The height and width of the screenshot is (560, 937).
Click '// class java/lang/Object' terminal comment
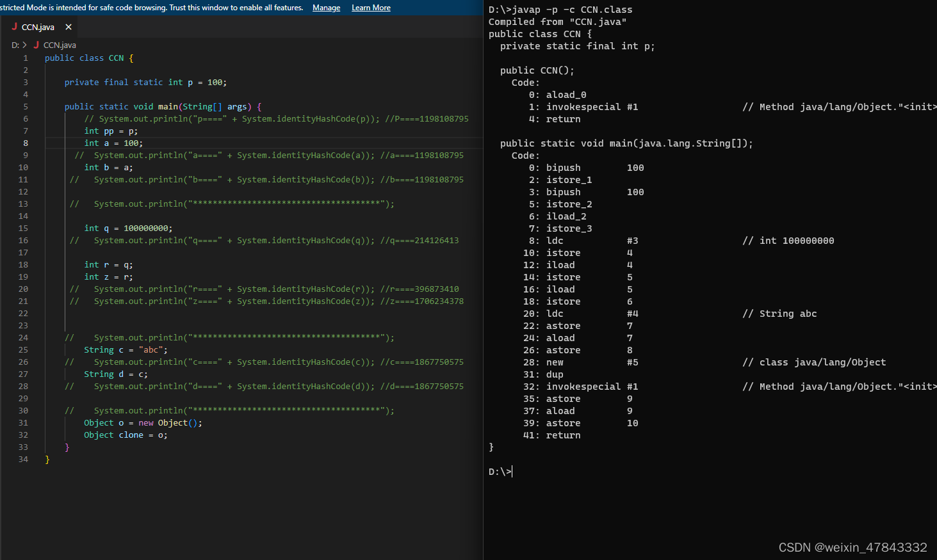[x=814, y=362]
